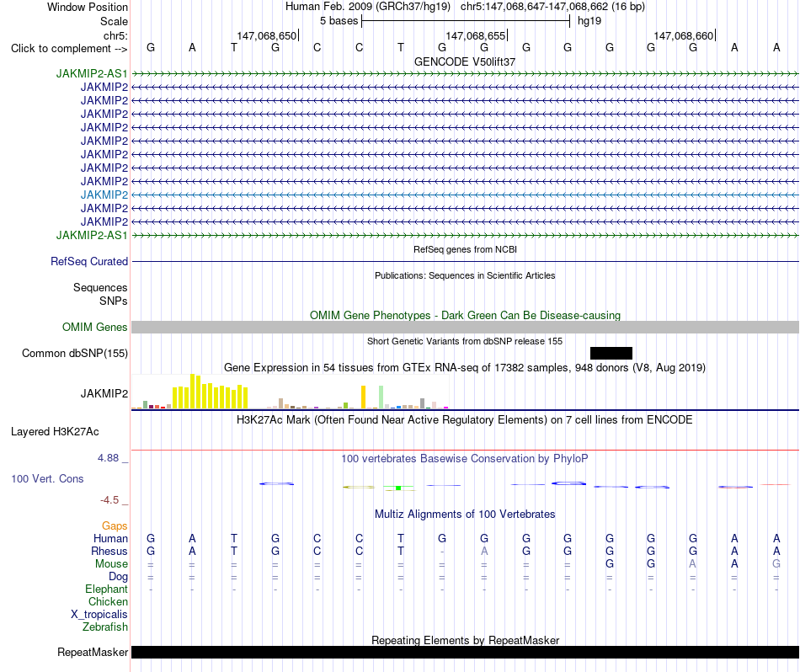This screenshot has width=800, height=672.
Task: Click the faded A base in Mouse row
Action: coord(692,564)
